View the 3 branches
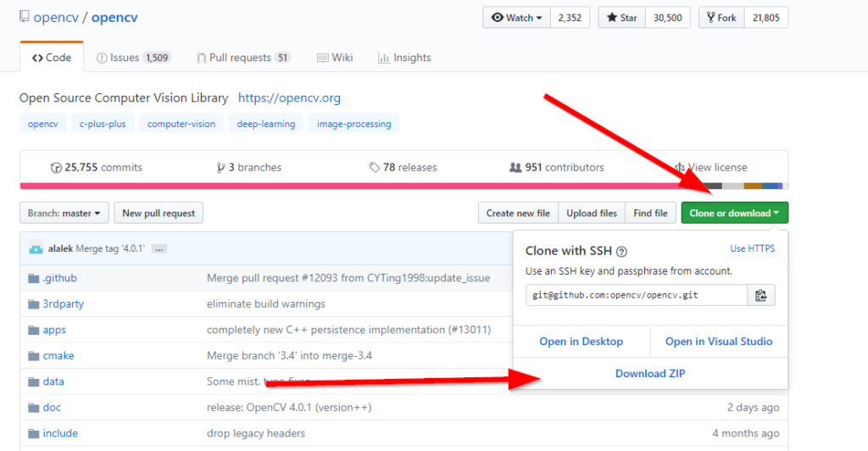The height and width of the screenshot is (451, 868). click(249, 167)
